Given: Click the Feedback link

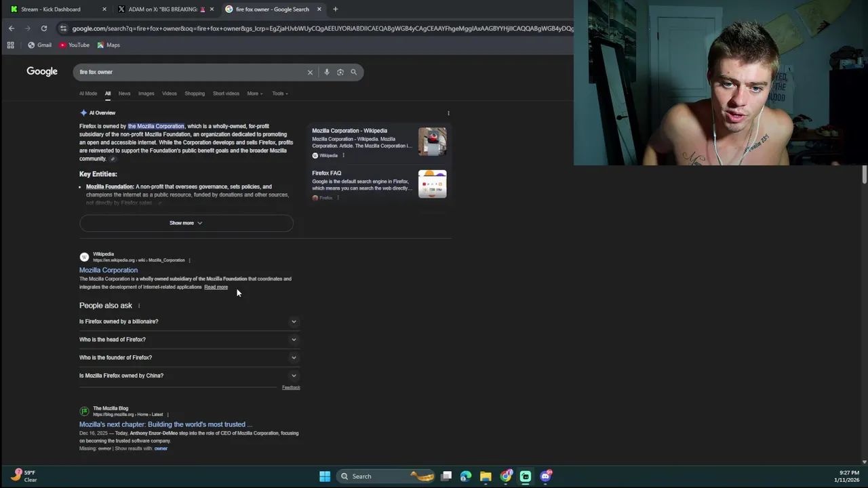Looking at the screenshot, I should pos(291,388).
